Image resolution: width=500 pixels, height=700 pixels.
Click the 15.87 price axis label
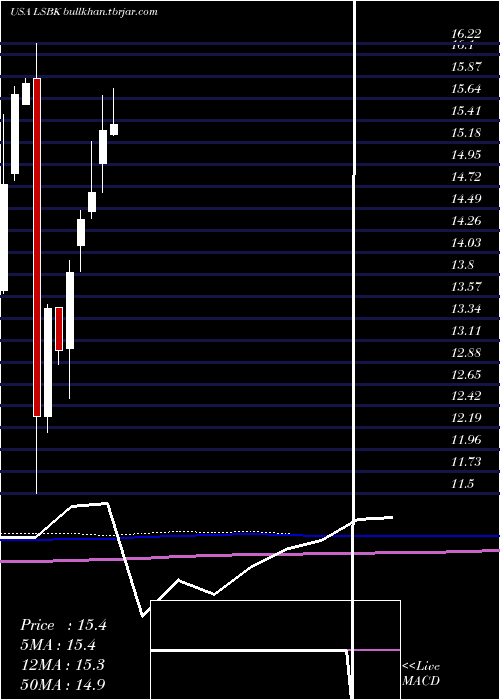[x=466, y=67]
